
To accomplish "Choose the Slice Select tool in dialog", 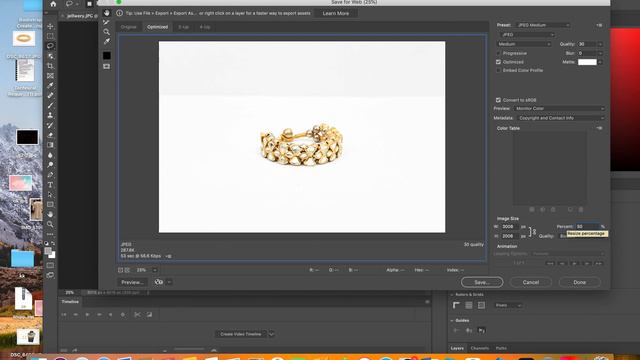I will 107,22.
